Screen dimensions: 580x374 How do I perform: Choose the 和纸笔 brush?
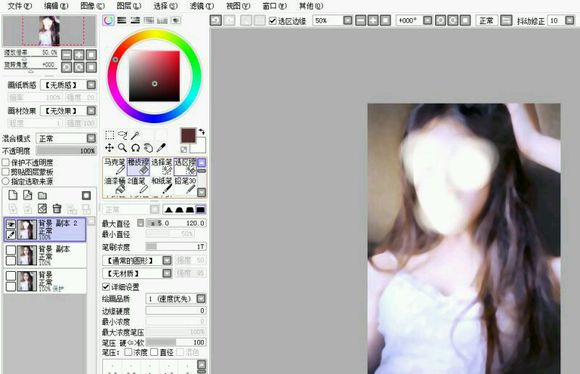tap(162, 185)
